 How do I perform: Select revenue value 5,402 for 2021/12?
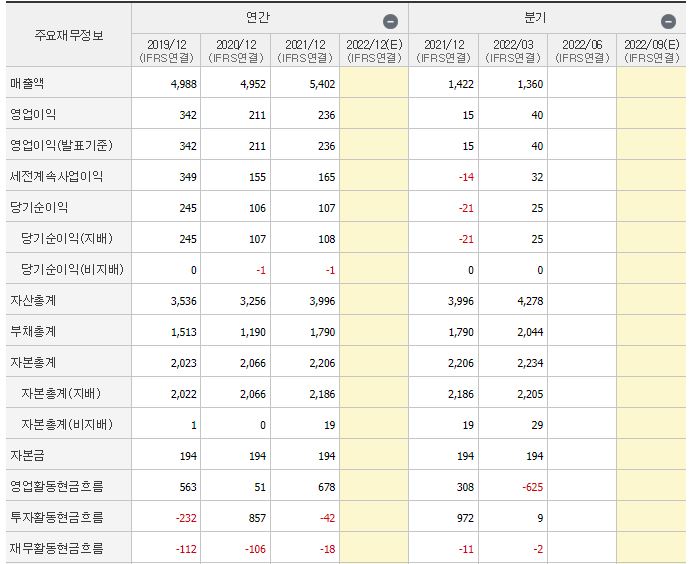click(322, 84)
